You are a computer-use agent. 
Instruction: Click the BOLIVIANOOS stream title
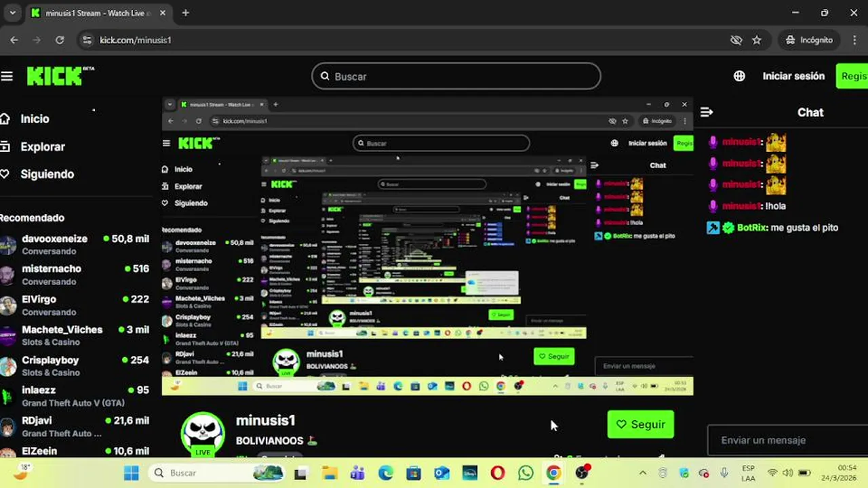(270, 441)
